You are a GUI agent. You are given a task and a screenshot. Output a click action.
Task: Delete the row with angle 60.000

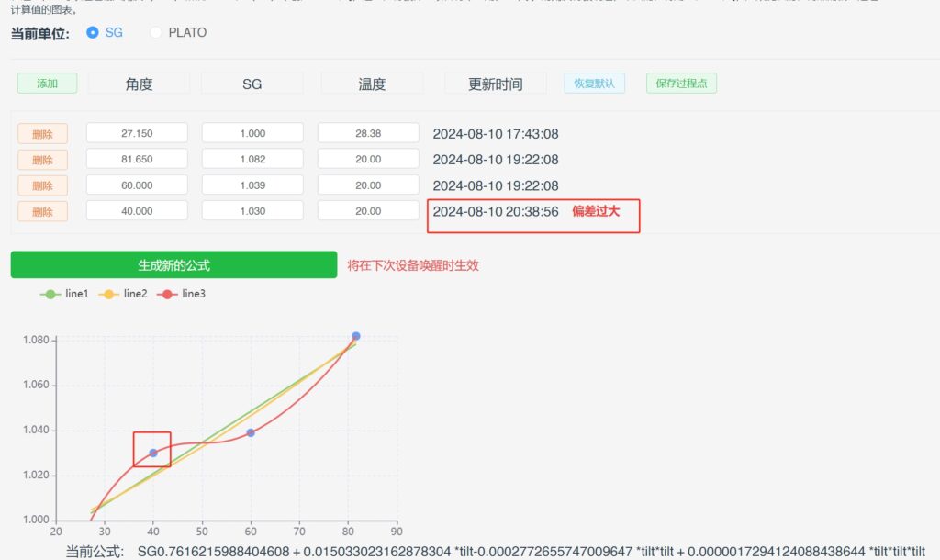[x=42, y=185]
